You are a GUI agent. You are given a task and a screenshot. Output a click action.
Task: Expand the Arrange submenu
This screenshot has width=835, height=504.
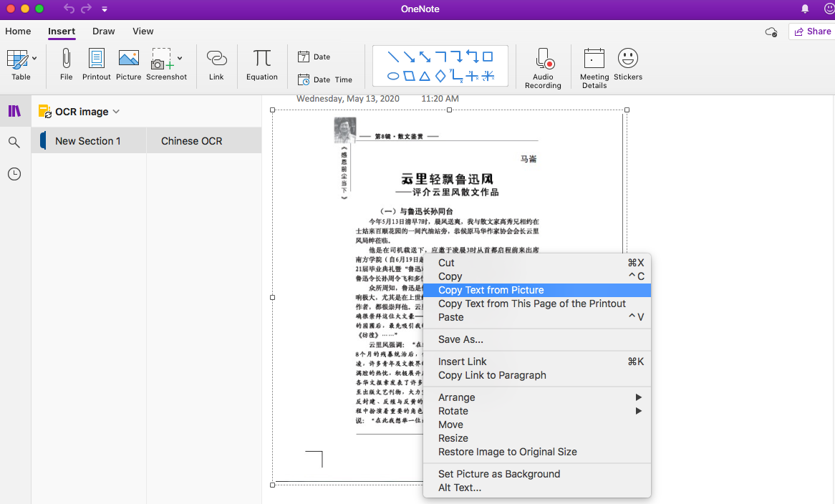(537, 397)
